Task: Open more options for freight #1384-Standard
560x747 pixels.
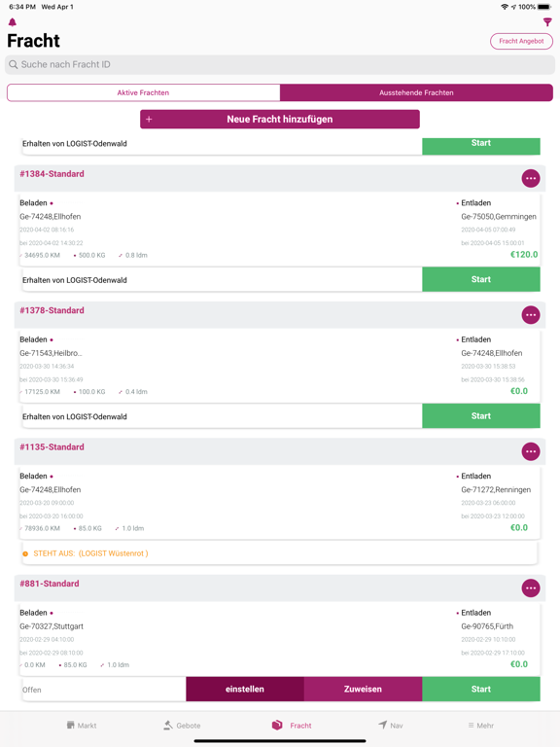Action: coord(531,179)
